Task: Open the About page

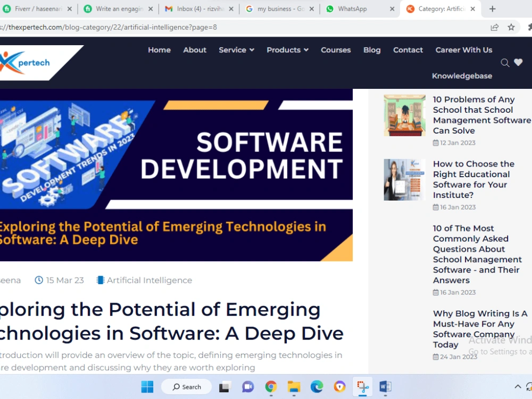Action: 195,50
